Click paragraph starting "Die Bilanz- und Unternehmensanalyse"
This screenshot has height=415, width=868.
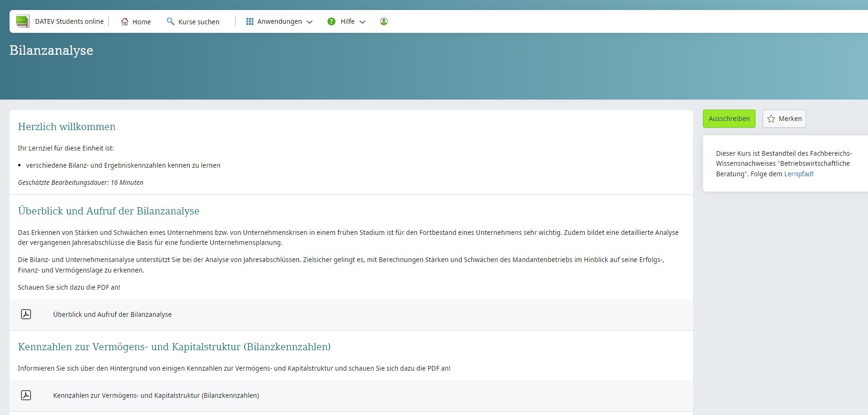coord(341,265)
